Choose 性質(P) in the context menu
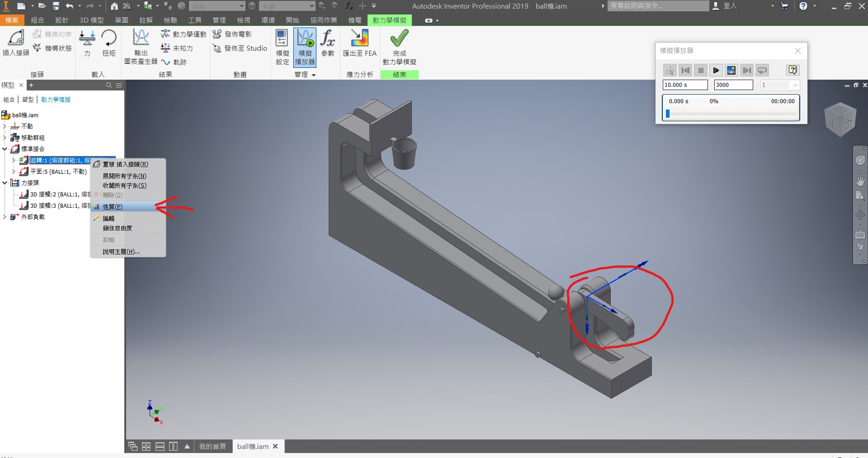The width and height of the screenshot is (868, 458). click(x=113, y=207)
